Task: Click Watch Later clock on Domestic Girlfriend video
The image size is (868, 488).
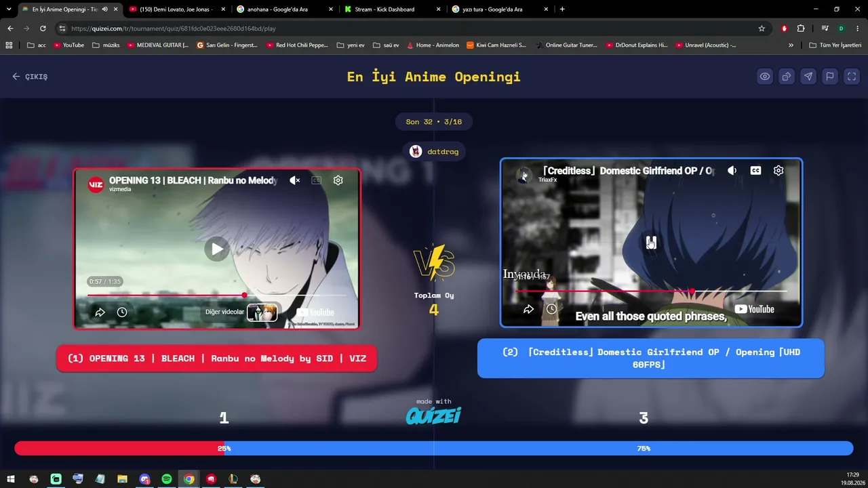Action: click(551, 309)
